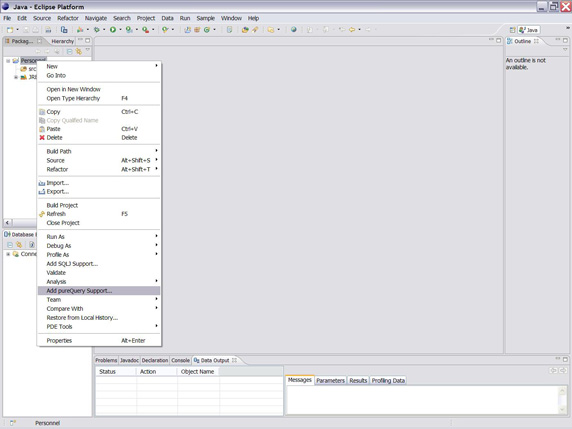Open the Window menu

coord(231,18)
